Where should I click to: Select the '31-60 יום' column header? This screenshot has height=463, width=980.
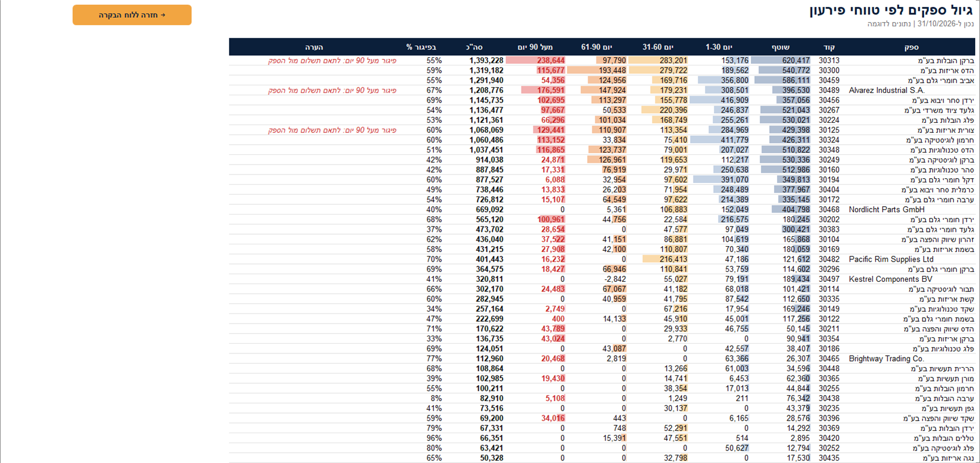pyautogui.click(x=658, y=47)
